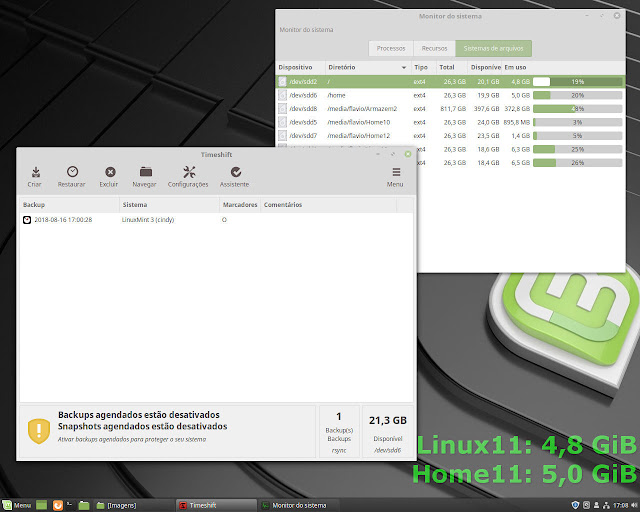The width and height of the screenshot is (640, 512).
Task: Open Configurações tools icon in Timeshift
Action: pyautogui.click(x=189, y=172)
